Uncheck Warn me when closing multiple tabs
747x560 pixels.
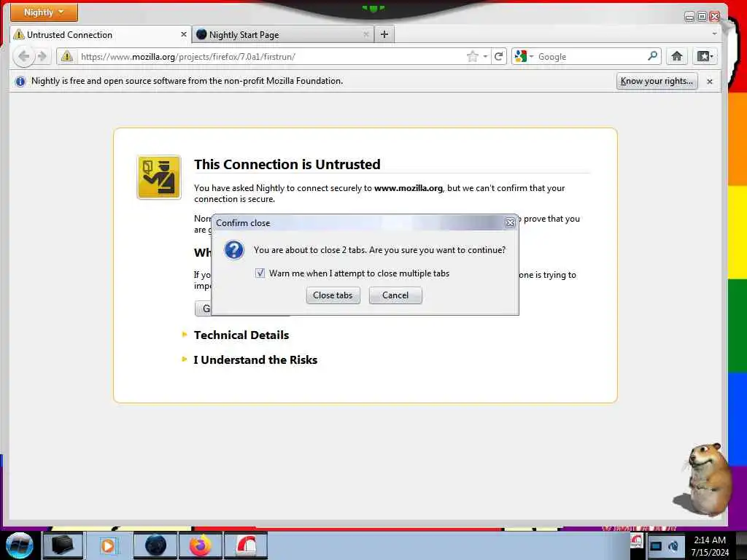tap(260, 273)
